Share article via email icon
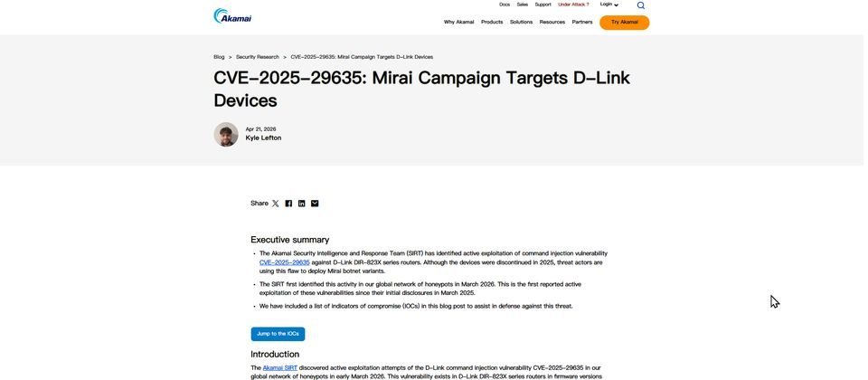Image resolution: width=868 pixels, height=380 pixels. tap(315, 204)
